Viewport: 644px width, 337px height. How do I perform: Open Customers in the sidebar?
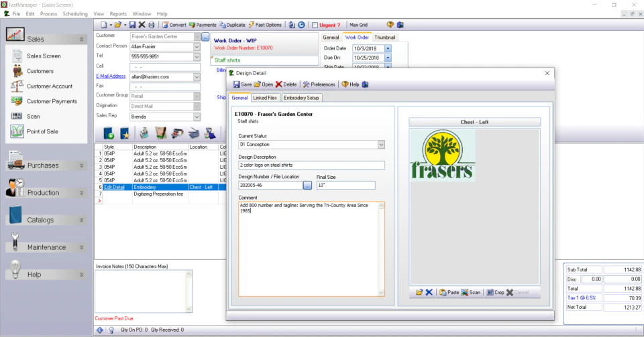tap(40, 71)
